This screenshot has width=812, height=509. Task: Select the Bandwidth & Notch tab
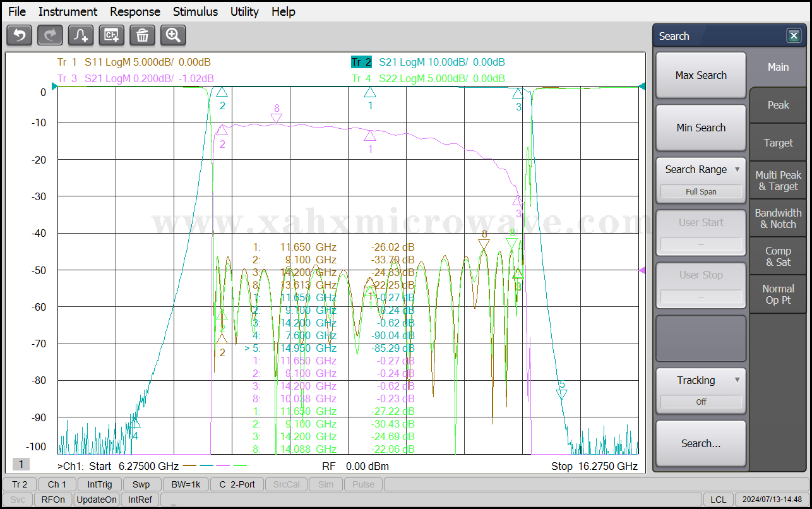pyautogui.click(x=778, y=219)
